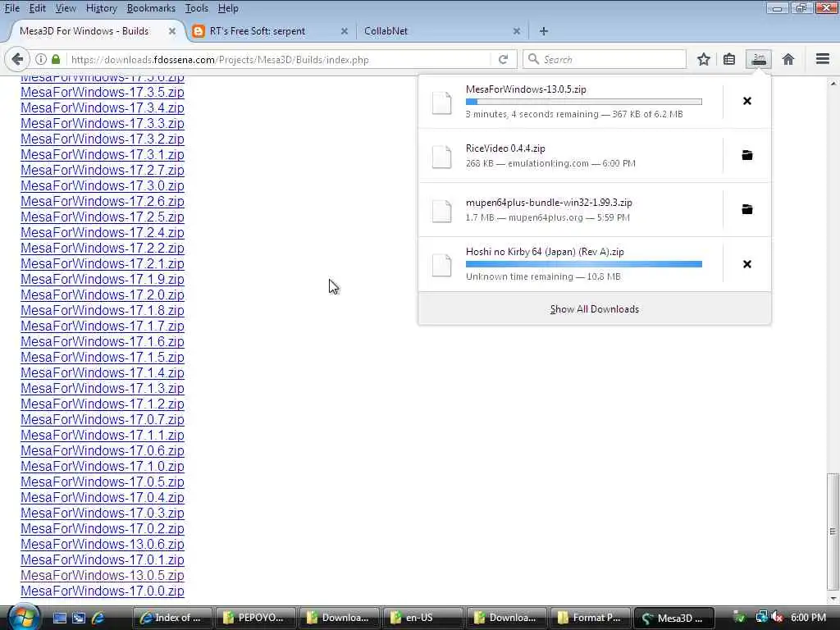Click the Windows Start orb

pyautogui.click(x=23, y=617)
